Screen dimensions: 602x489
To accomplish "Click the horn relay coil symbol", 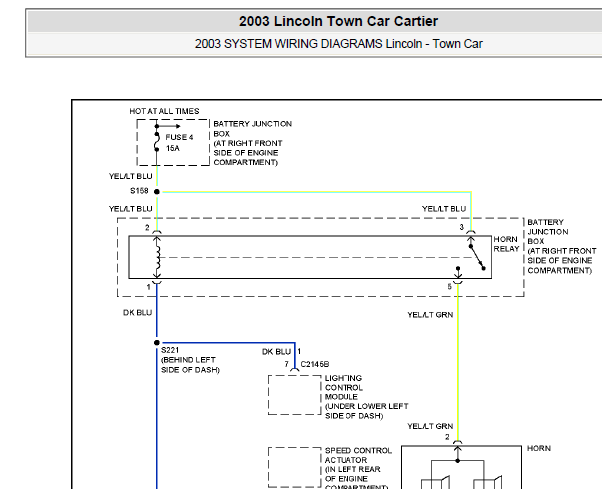I will point(157,257).
